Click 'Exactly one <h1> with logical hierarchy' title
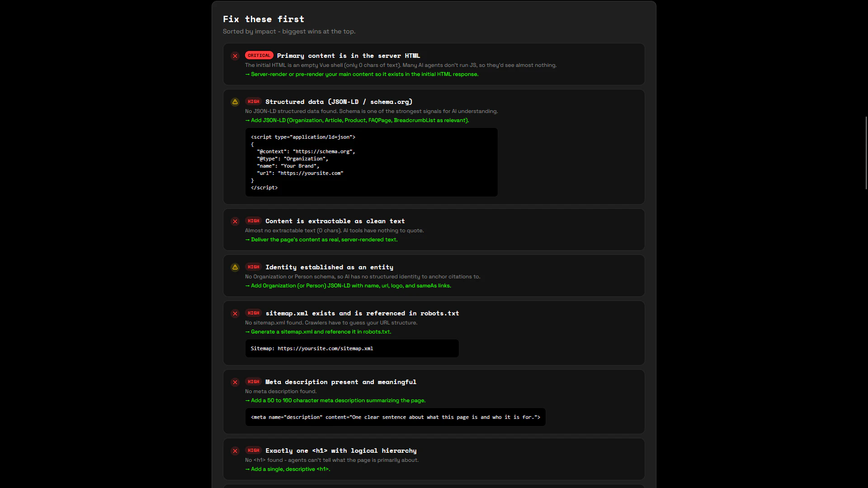 tap(341, 451)
